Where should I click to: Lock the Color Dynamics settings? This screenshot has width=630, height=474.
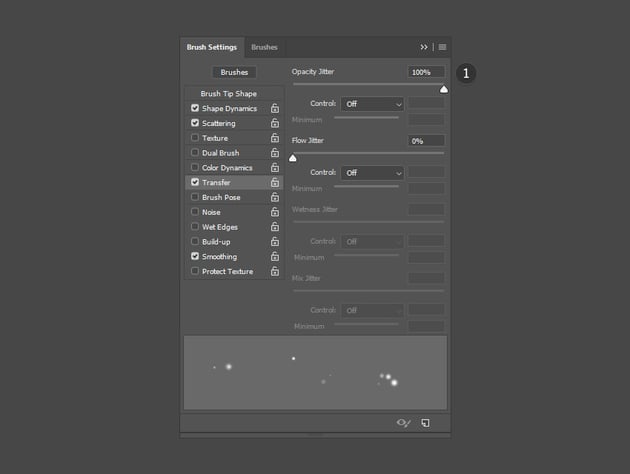pyautogui.click(x=275, y=168)
